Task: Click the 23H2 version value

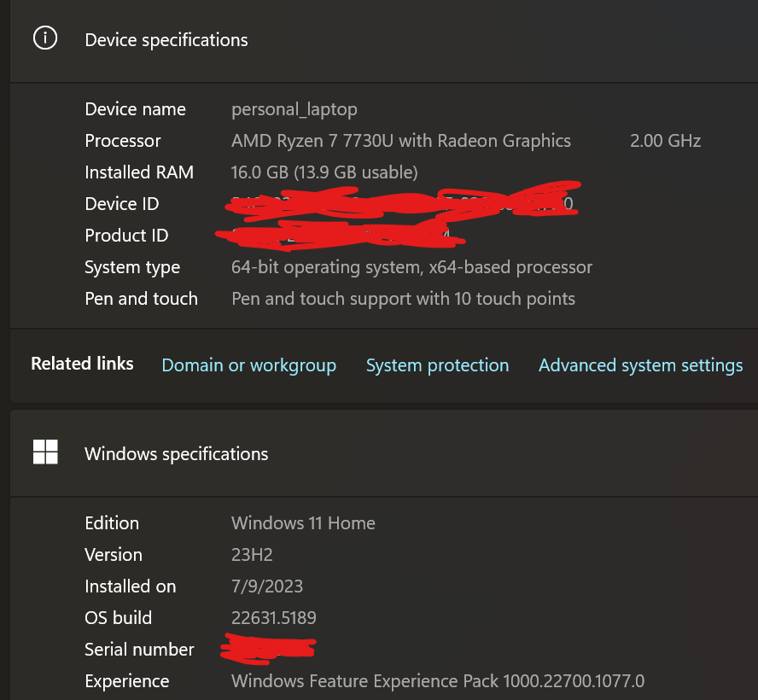Action: (x=252, y=555)
